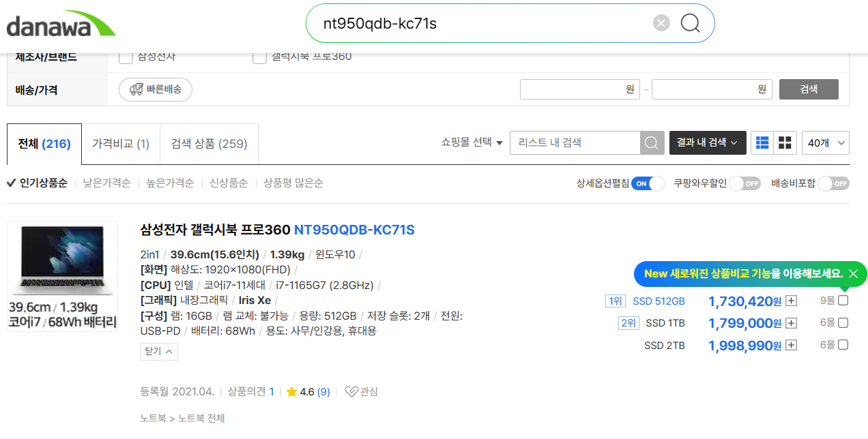
Task: Clear the search box text
Action: pos(661,24)
